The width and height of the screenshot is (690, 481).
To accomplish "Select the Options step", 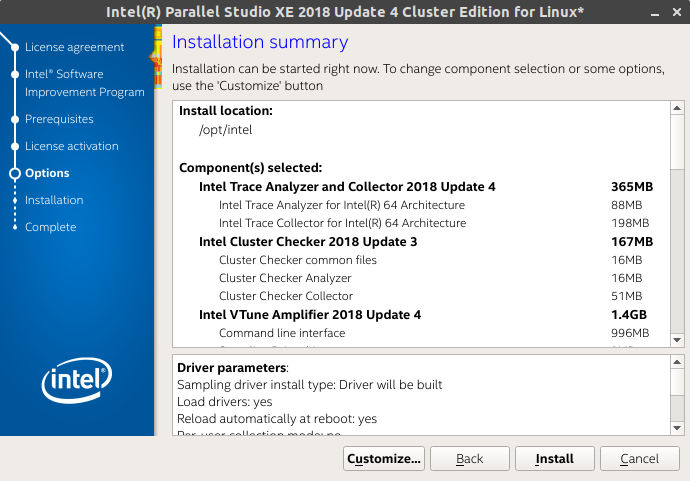I will [47, 173].
